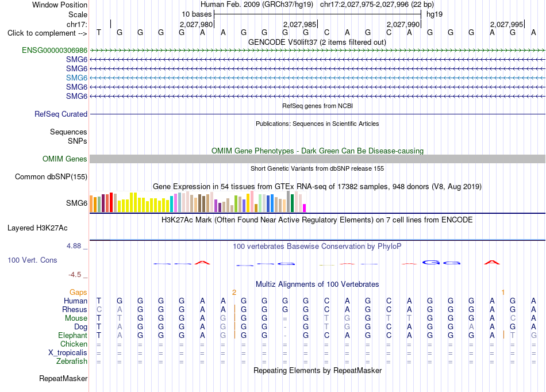Click the Human Feb. 2009 (GRCh37/hg19) title
Image resolution: width=546 pixels, height=392 pixels.
257,5
